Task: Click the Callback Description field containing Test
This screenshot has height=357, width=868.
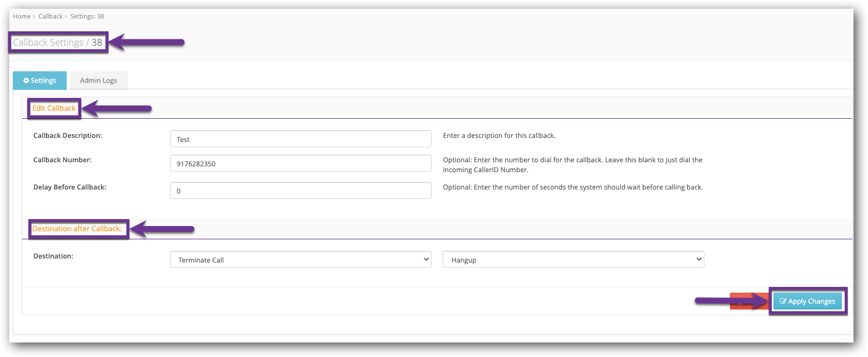Action: (300, 139)
